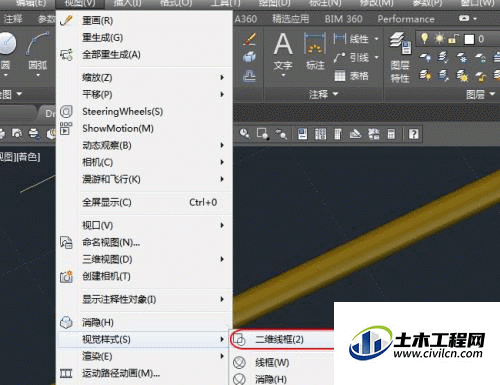Click the match properties paintbrush icon
The height and width of the screenshot is (385, 500).
tap(249, 39)
